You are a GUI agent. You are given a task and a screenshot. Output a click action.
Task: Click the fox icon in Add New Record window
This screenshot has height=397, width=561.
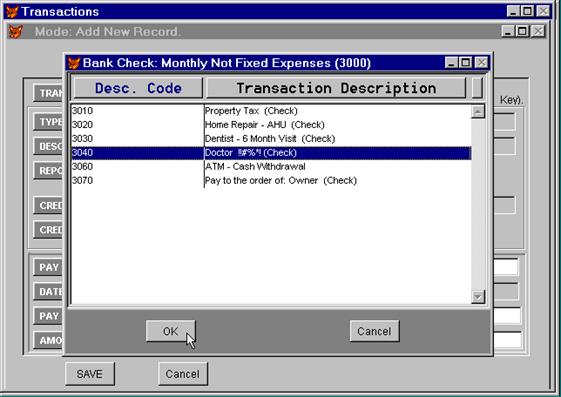(15, 31)
